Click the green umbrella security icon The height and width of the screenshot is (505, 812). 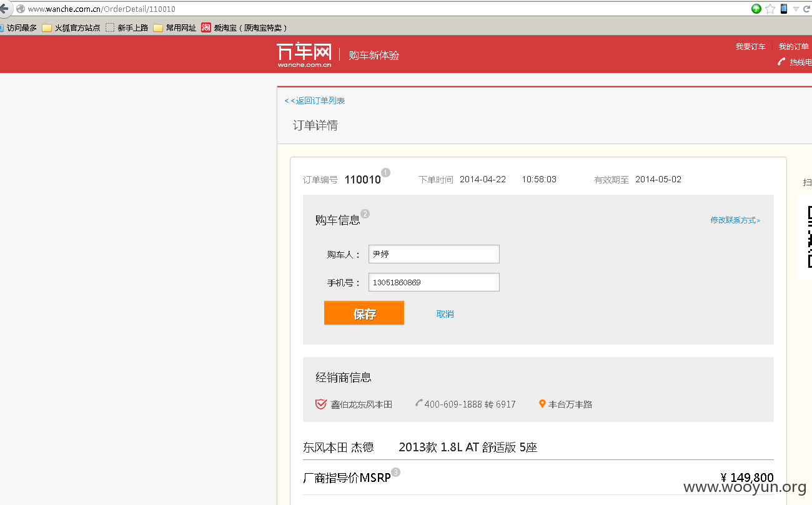tap(756, 9)
